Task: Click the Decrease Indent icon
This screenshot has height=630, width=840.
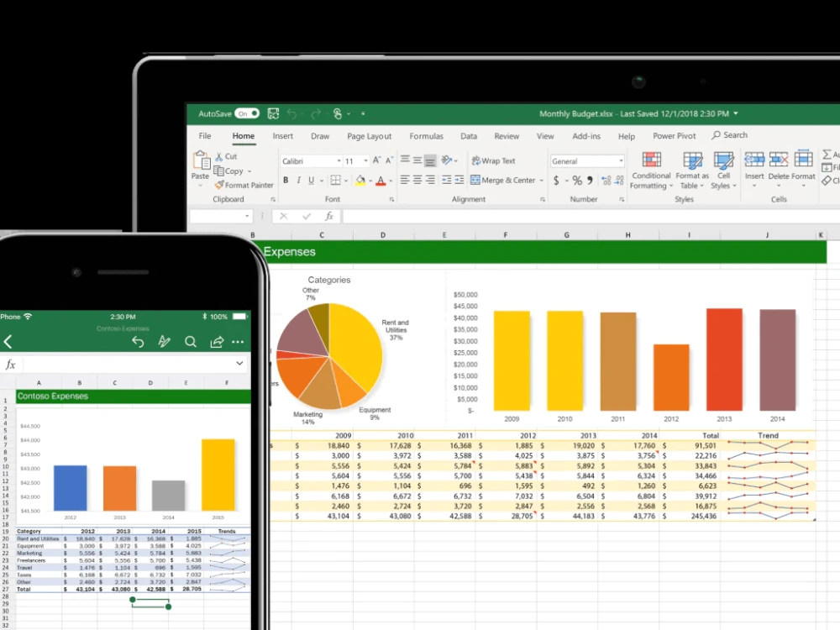Action: point(446,180)
